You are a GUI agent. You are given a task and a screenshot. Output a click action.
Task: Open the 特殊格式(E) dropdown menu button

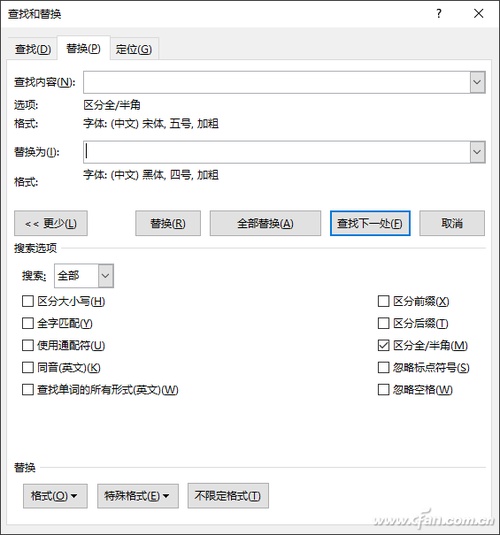[x=138, y=496]
